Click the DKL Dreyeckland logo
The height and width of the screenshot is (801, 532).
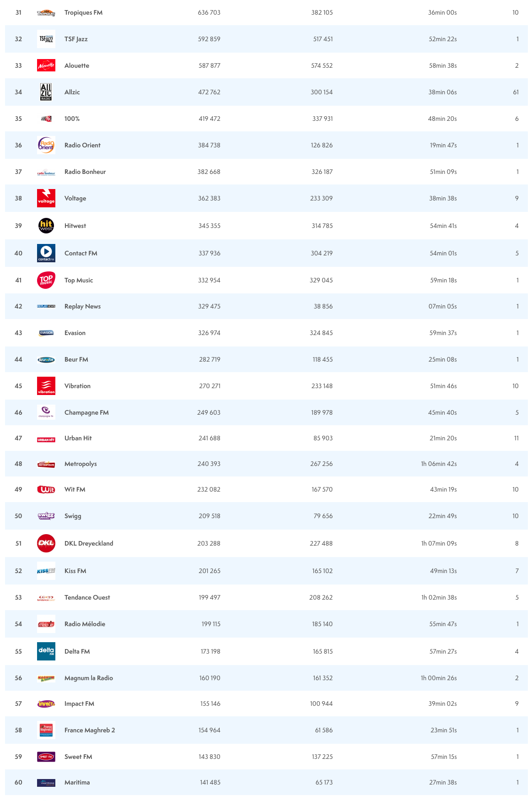[46, 543]
